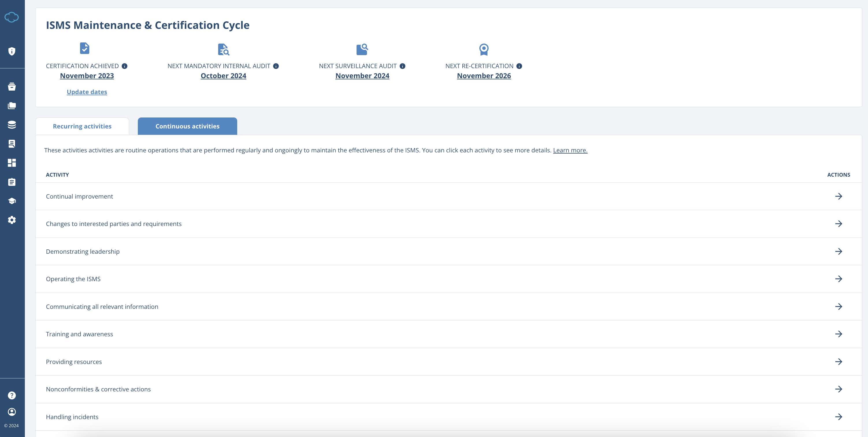The width and height of the screenshot is (868, 437).
Task: Click the info icon beside Next Surveillance Audit
Action: coord(402,66)
